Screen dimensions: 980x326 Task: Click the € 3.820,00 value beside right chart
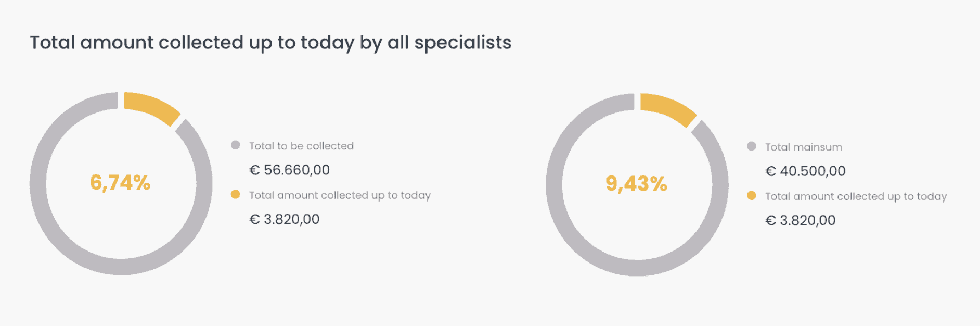pos(801,220)
